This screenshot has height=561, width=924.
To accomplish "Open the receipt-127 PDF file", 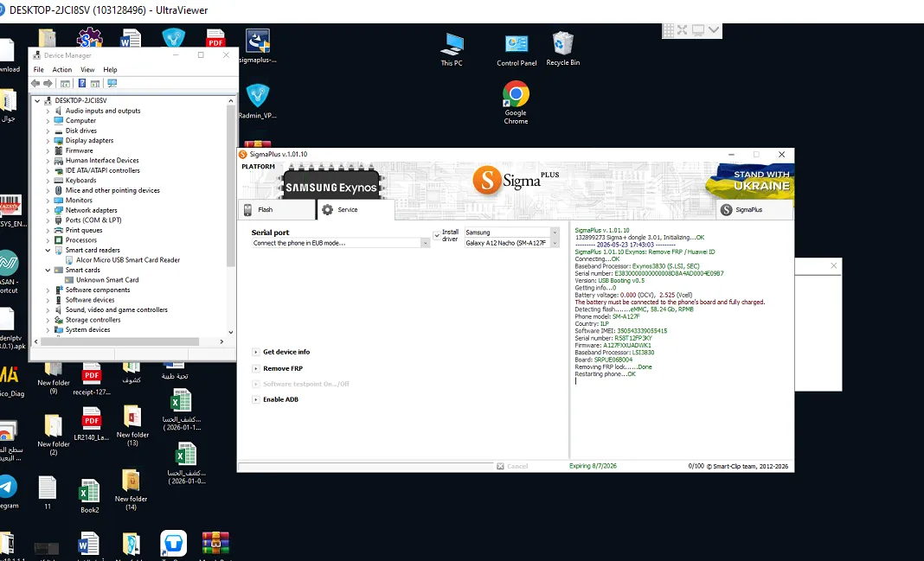I will 92,380.
